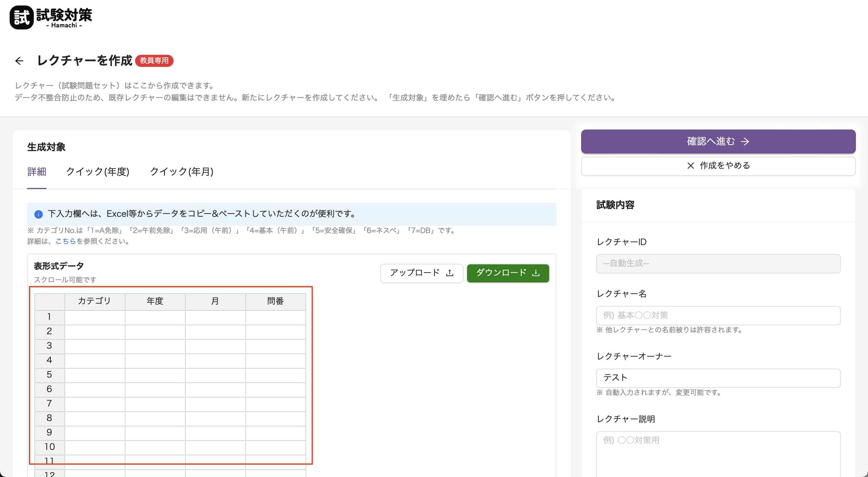Click the 試験対策 Hamachi logo

pyautogui.click(x=51, y=17)
